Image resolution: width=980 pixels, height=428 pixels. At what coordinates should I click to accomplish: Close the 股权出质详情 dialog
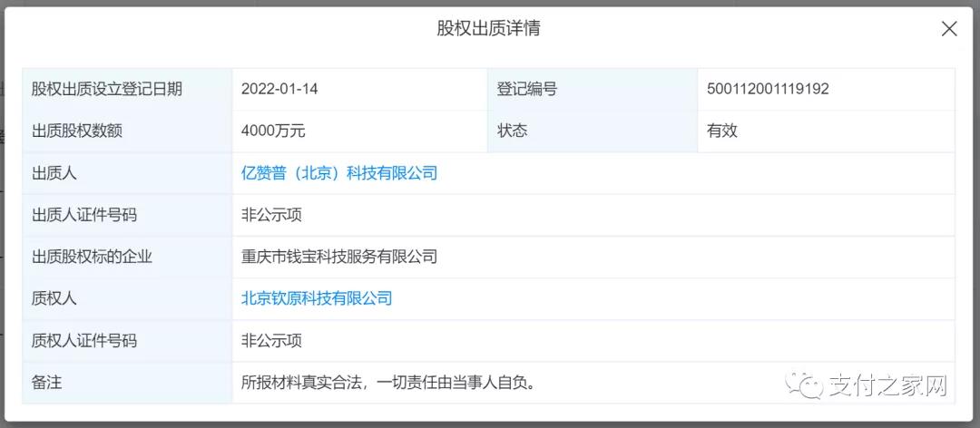coord(949,29)
